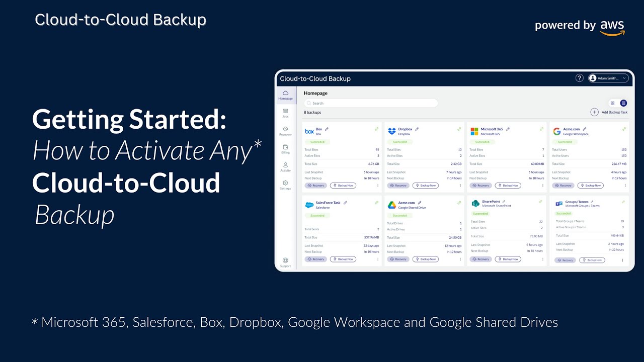The image size is (644, 362).
Task: Edit the Google Shared Drive Acme.com pencil
Action: pos(420,203)
